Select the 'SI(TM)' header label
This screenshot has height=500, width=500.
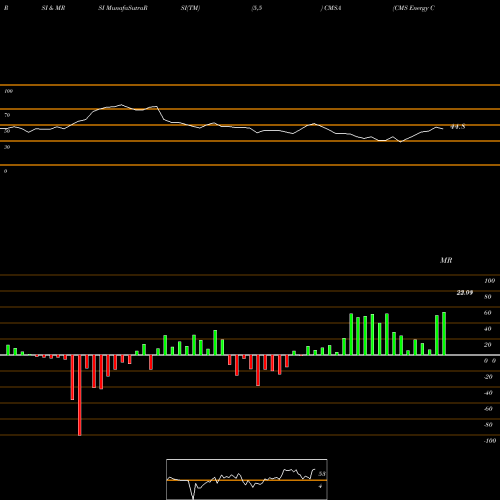tap(190, 8)
